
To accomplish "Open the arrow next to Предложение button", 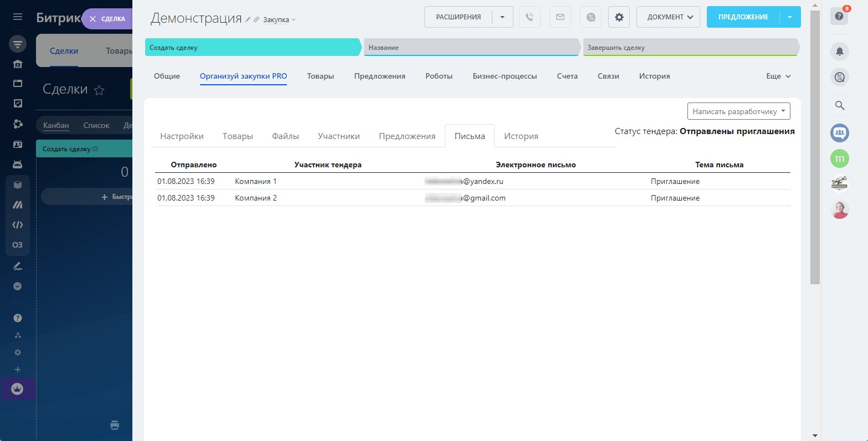I will (x=789, y=17).
